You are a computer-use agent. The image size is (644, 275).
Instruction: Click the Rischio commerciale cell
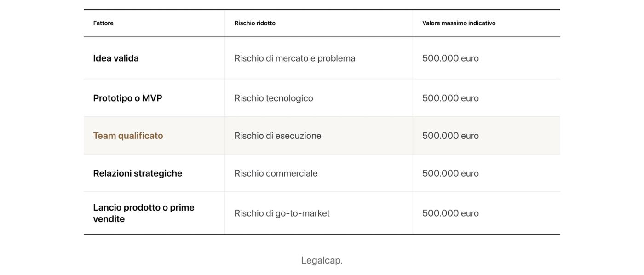[x=276, y=173]
